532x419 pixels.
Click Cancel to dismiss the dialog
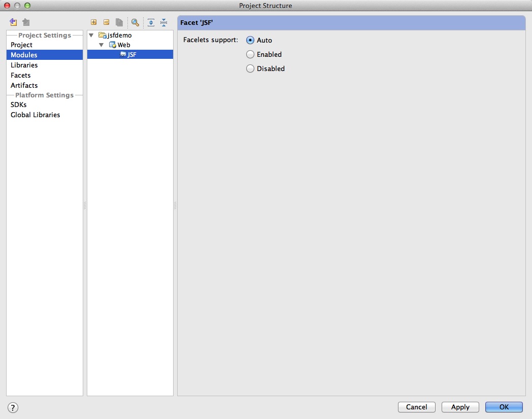(x=416, y=407)
